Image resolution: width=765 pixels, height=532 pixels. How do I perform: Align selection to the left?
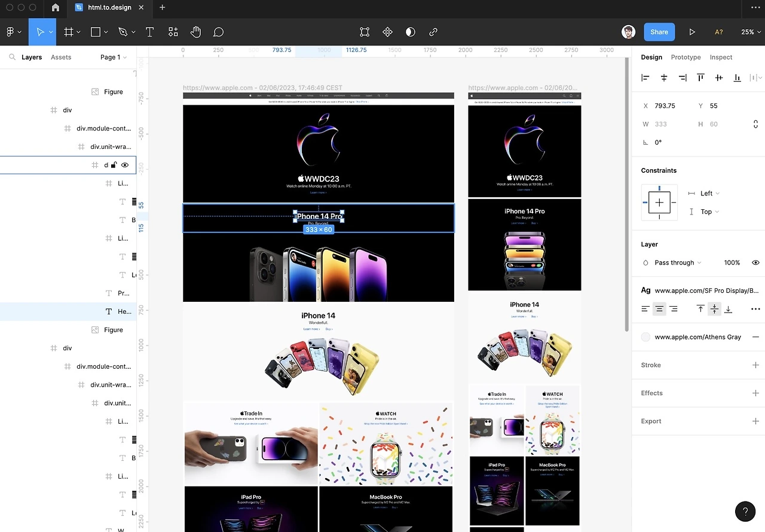[645, 78]
